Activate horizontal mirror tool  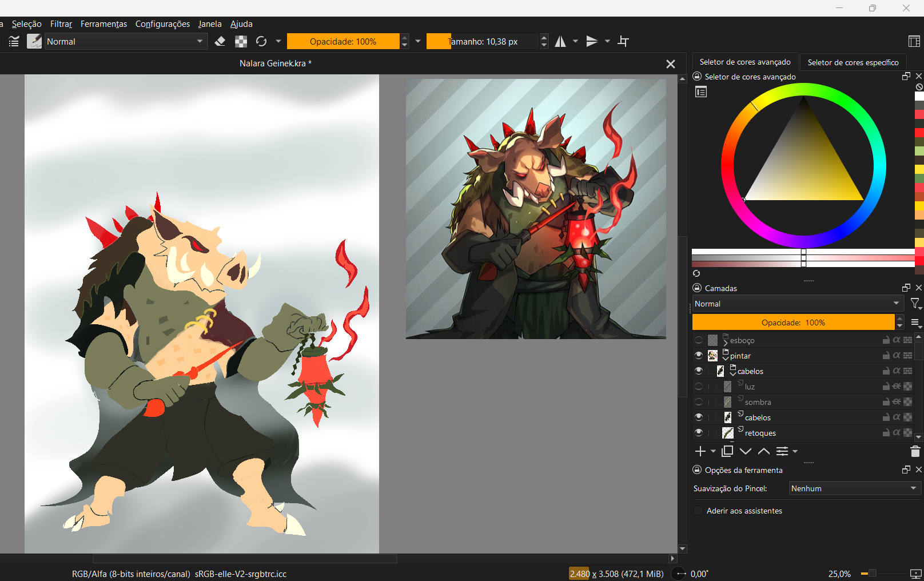pyautogui.click(x=560, y=41)
